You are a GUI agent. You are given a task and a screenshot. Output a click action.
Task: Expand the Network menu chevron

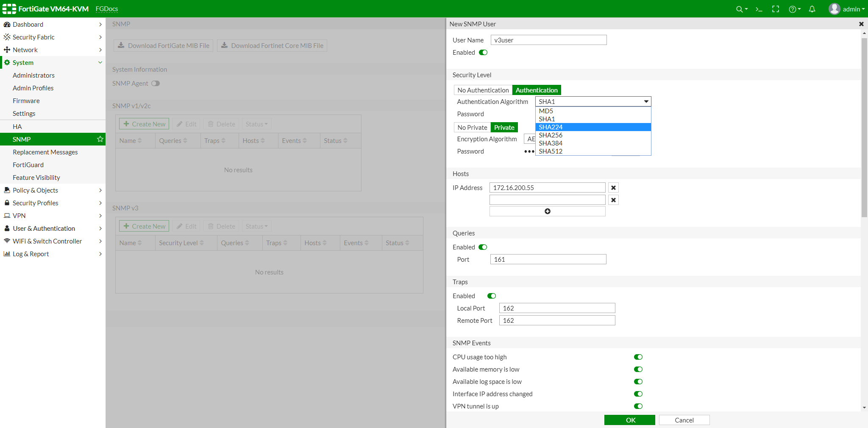[x=100, y=50]
